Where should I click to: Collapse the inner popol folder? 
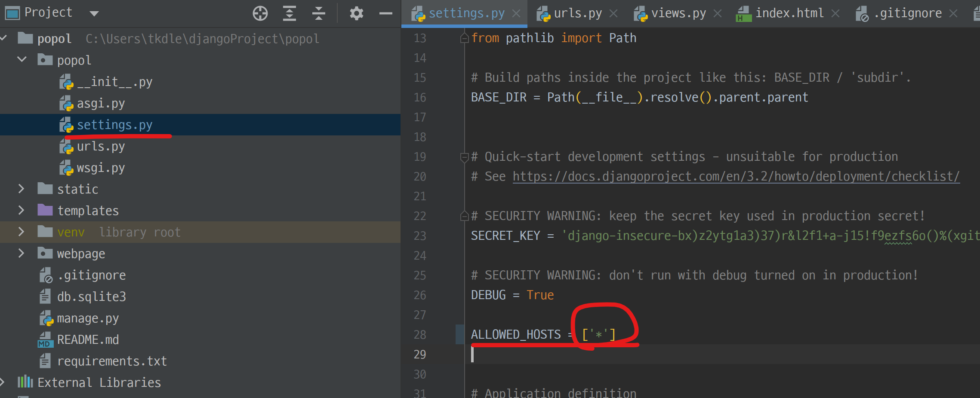coord(22,59)
